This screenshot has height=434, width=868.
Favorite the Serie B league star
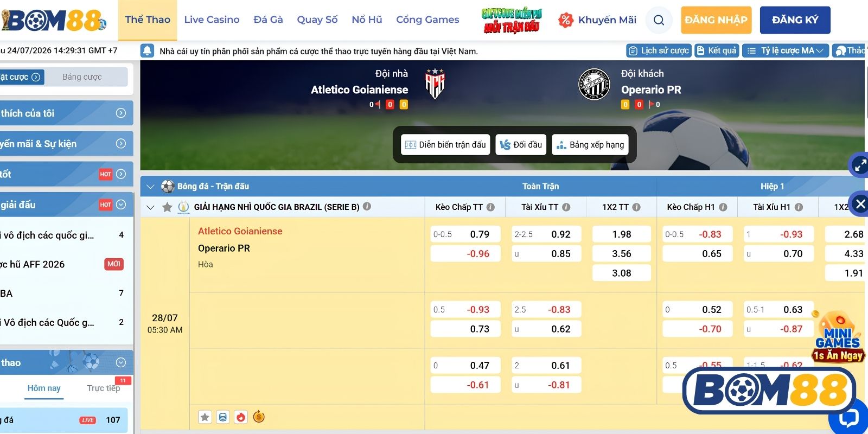167,207
